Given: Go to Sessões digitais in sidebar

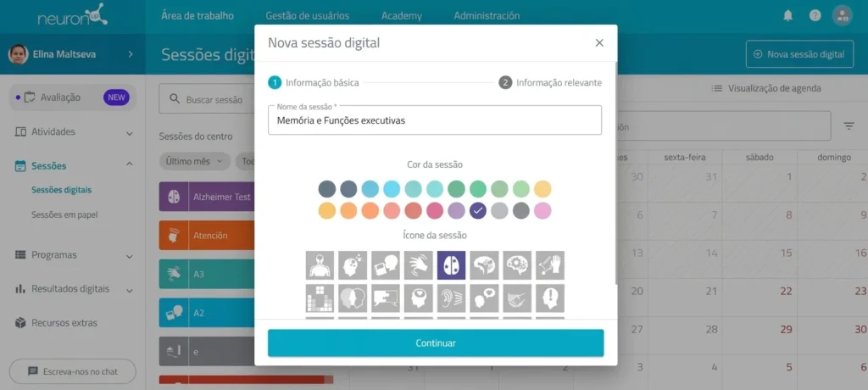Looking at the screenshot, I should click(61, 190).
